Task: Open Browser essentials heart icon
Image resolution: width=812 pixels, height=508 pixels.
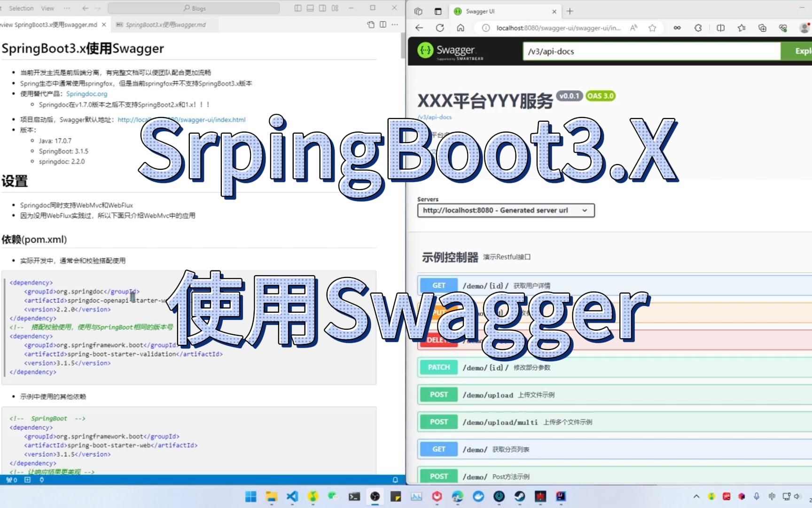Action: coord(783,28)
